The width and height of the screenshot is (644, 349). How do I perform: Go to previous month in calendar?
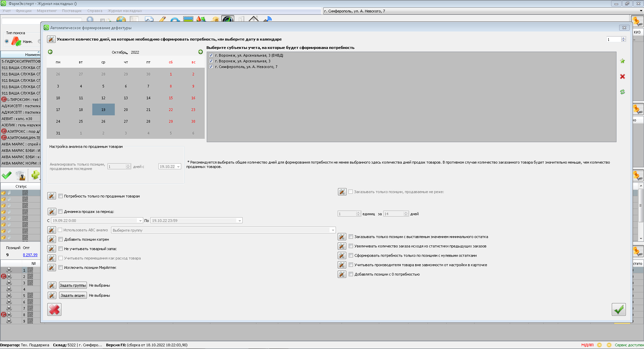tap(50, 52)
